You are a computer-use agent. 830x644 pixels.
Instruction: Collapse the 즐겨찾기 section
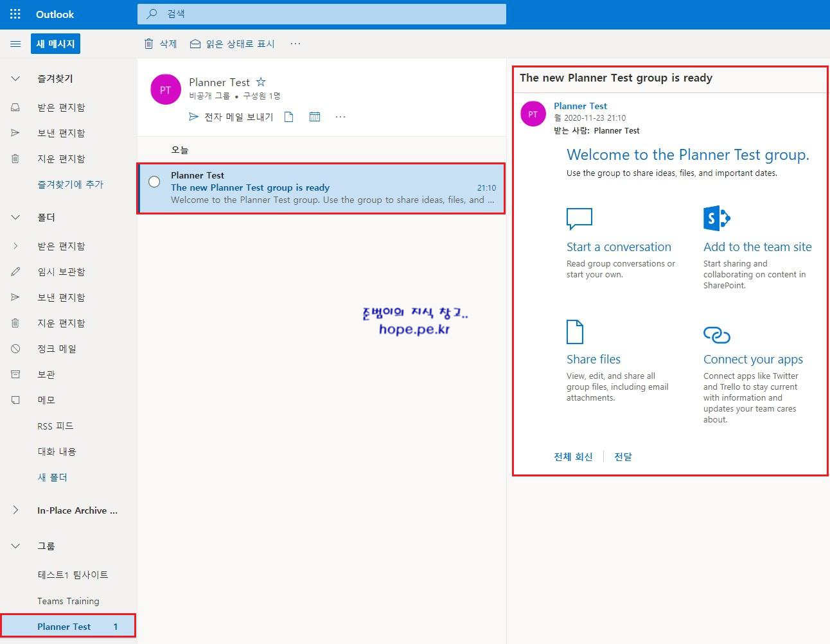15,78
